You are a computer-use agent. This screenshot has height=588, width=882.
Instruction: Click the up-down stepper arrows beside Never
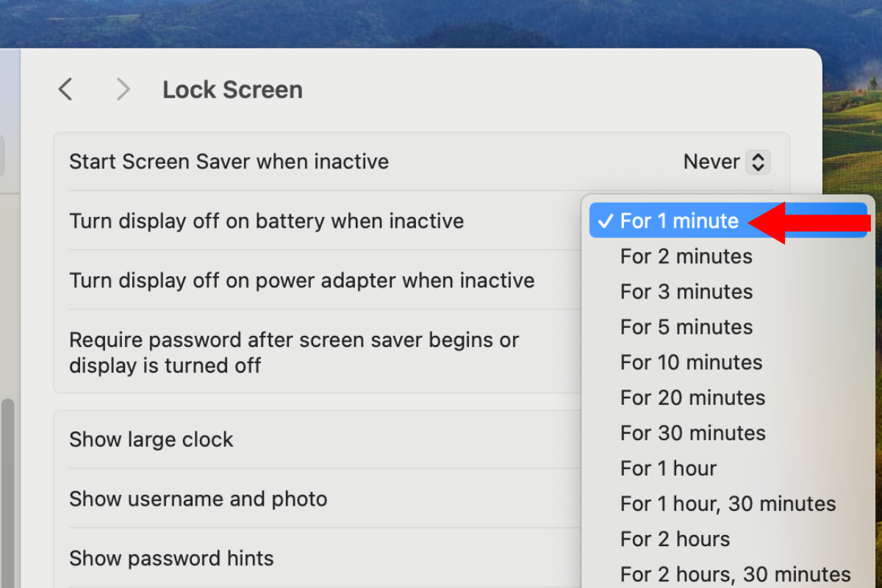click(x=758, y=162)
